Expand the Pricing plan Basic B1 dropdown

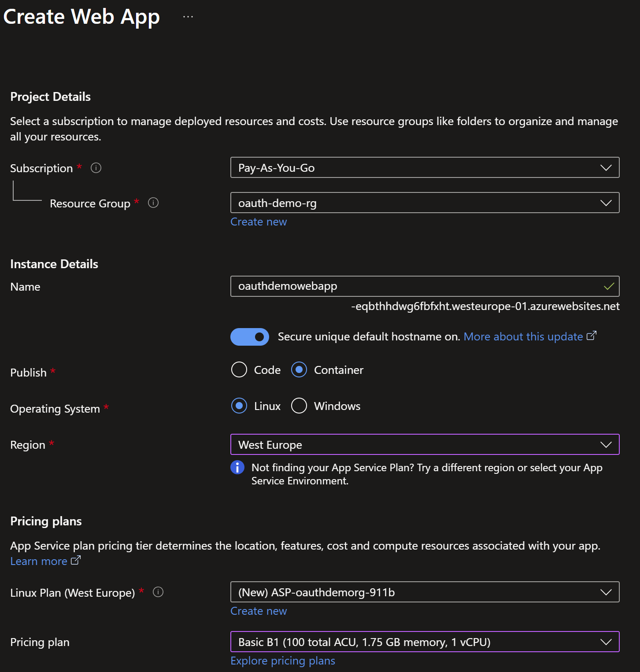coord(425,642)
